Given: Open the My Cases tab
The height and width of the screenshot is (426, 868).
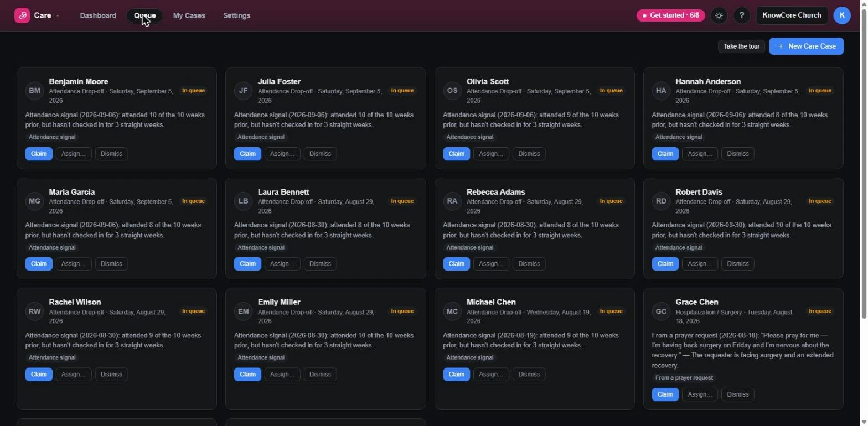Looking at the screenshot, I should [x=189, y=15].
